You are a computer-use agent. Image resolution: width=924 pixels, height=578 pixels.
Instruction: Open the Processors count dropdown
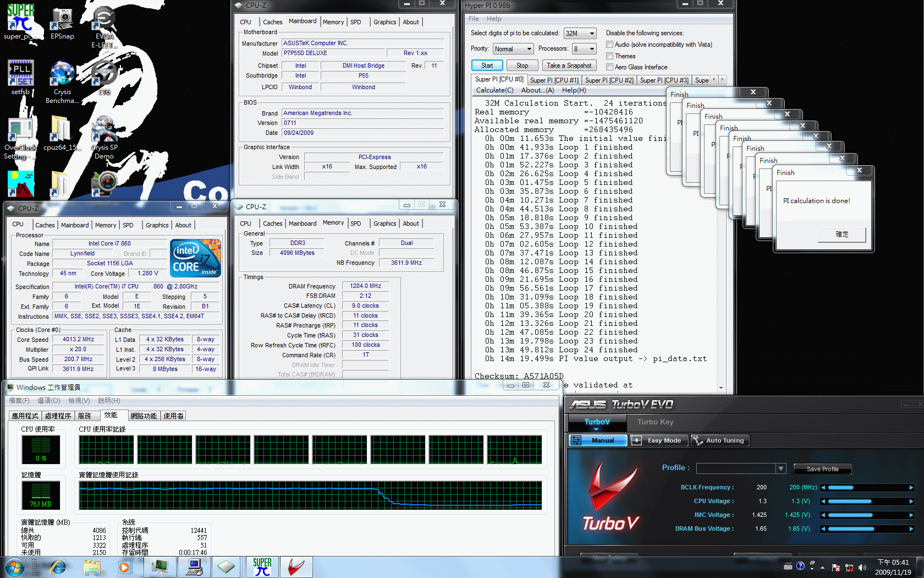[584, 49]
